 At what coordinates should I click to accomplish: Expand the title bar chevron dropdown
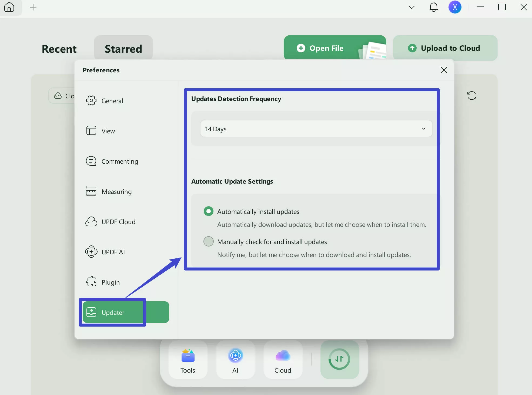point(411,7)
